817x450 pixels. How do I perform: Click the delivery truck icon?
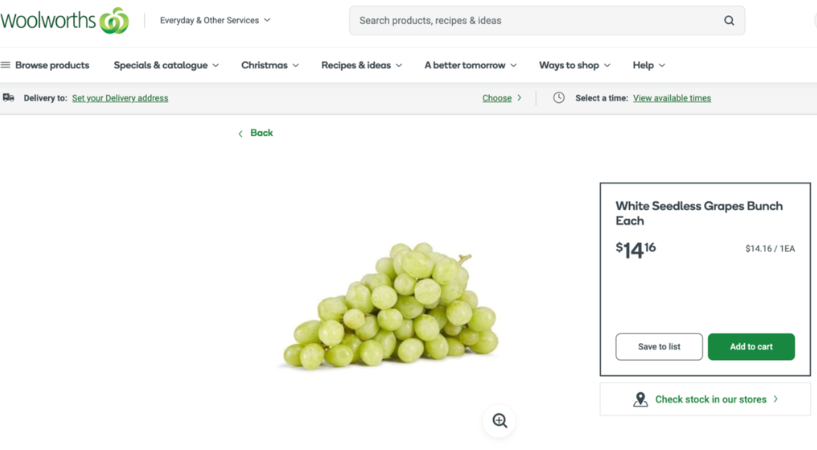[x=9, y=98]
